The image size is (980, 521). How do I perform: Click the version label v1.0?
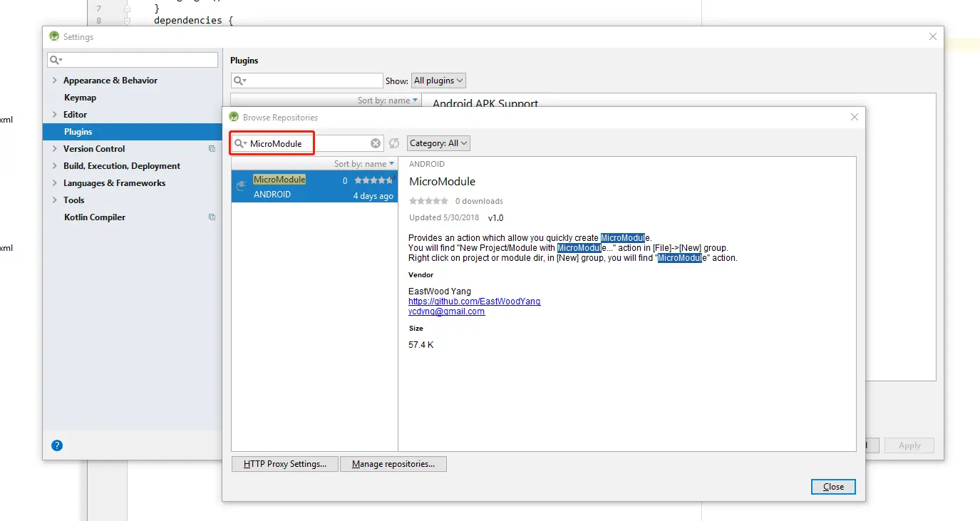coord(495,217)
